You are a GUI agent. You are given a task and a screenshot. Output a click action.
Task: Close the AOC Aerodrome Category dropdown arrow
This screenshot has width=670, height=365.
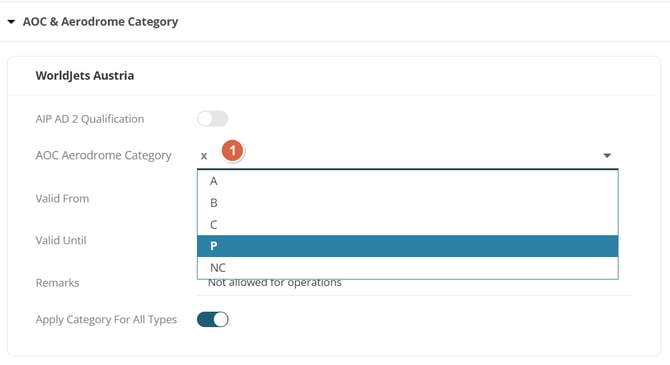[607, 156]
